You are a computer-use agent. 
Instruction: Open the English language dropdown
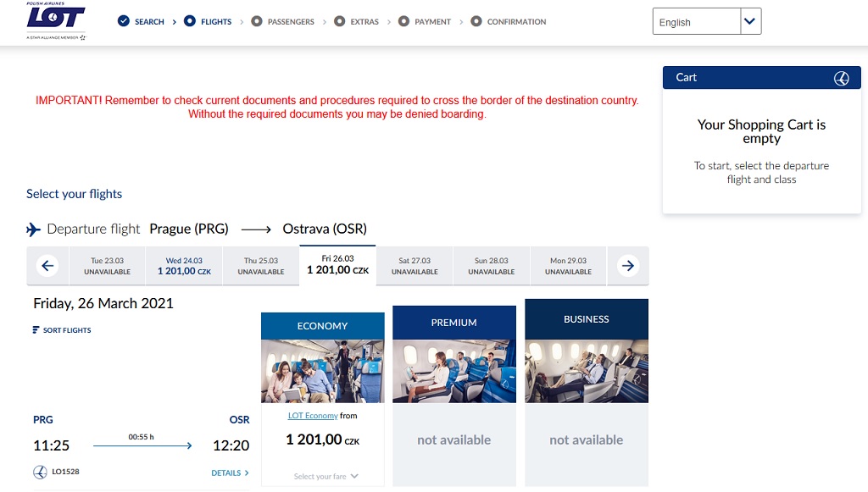707,21
